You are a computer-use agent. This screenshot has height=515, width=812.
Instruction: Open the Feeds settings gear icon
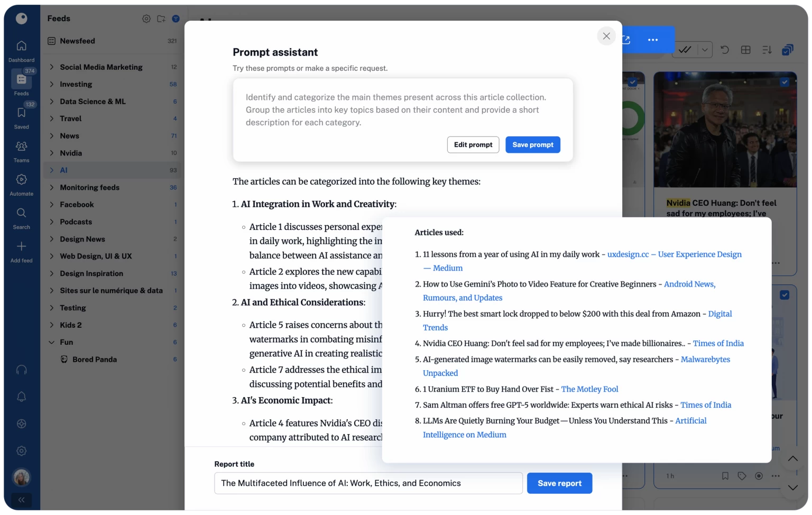click(x=146, y=18)
